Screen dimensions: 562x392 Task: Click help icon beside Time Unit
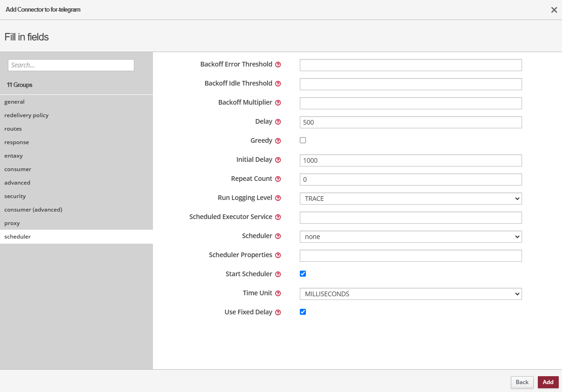point(278,293)
